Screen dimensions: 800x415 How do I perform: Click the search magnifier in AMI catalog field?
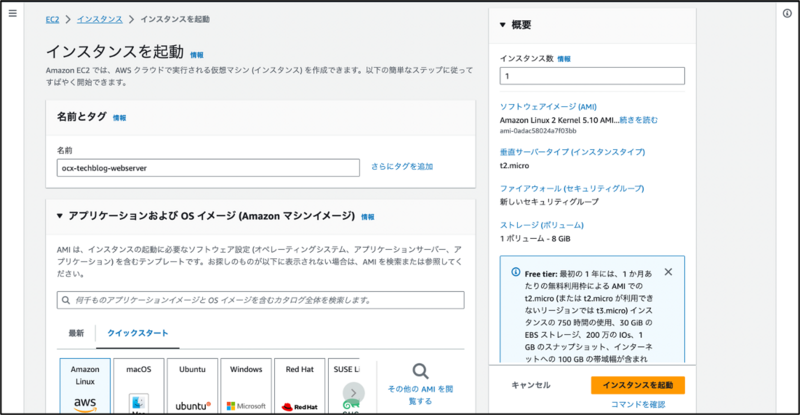tap(66, 300)
